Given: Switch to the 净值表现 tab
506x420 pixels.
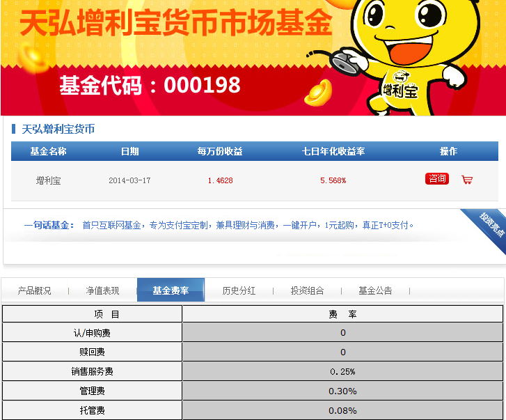Looking at the screenshot, I should [x=102, y=290].
